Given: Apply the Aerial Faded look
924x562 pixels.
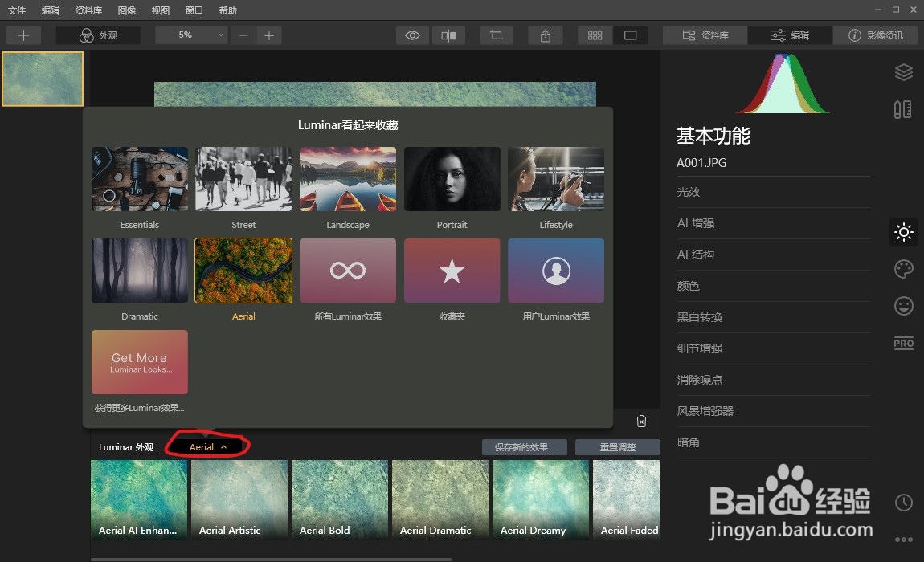Looking at the screenshot, I should [627, 499].
